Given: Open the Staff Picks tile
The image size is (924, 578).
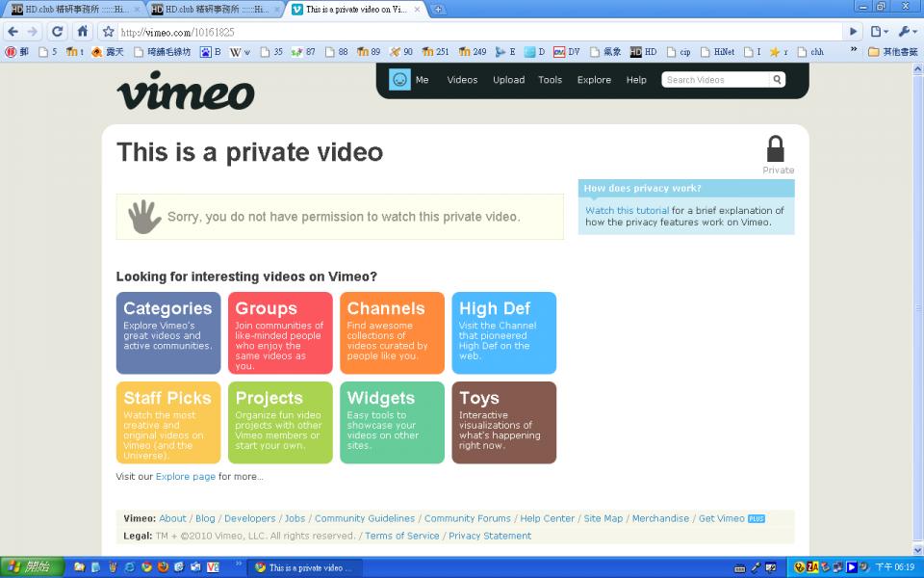Looking at the screenshot, I should (x=168, y=422).
